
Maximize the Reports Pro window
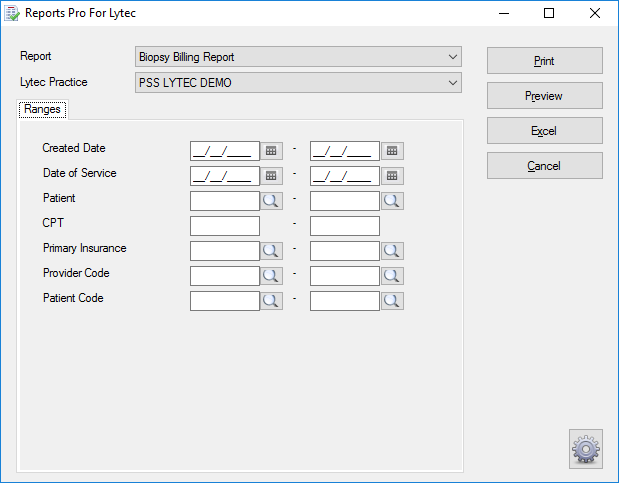[549, 13]
